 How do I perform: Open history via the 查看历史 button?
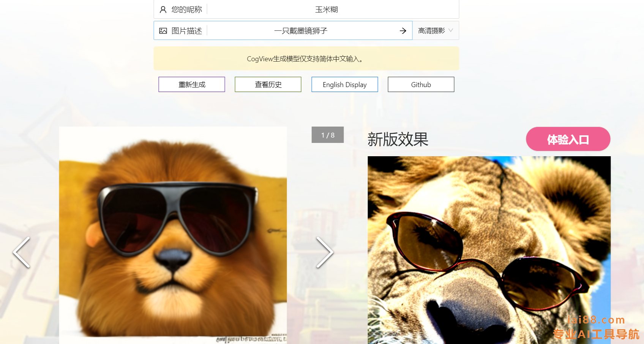tap(268, 84)
